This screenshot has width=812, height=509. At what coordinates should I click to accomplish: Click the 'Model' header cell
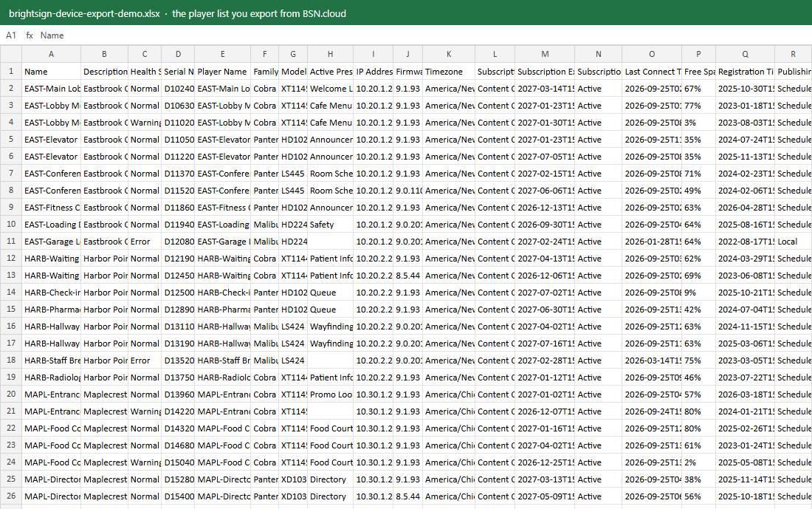[293, 71]
